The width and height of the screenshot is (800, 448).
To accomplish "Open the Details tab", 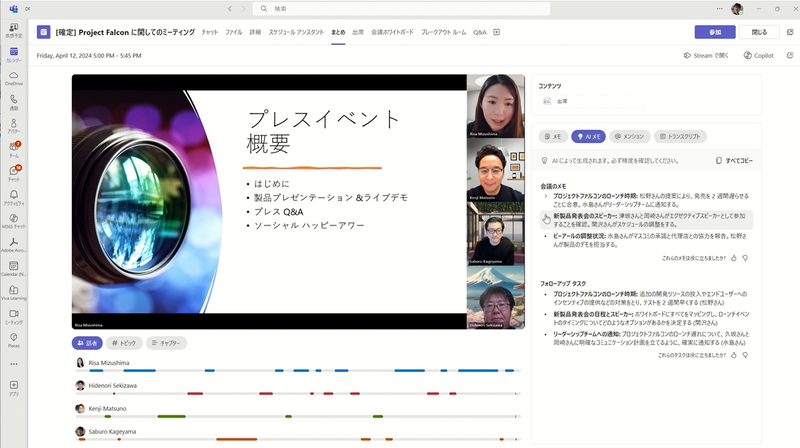I will (255, 32).
